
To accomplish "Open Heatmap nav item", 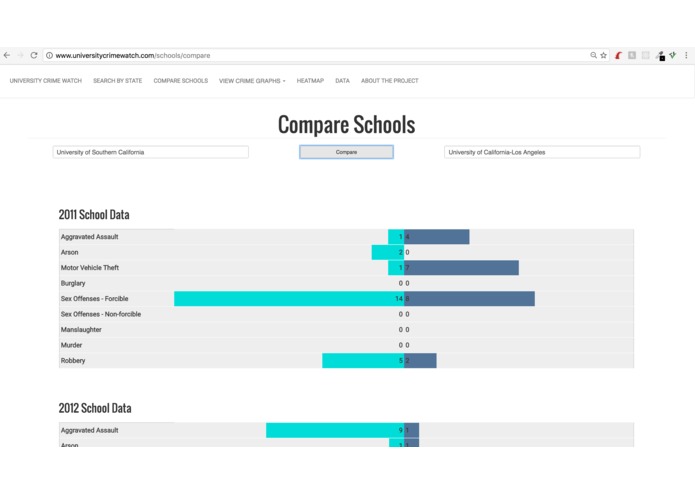I will coord(310,81).
